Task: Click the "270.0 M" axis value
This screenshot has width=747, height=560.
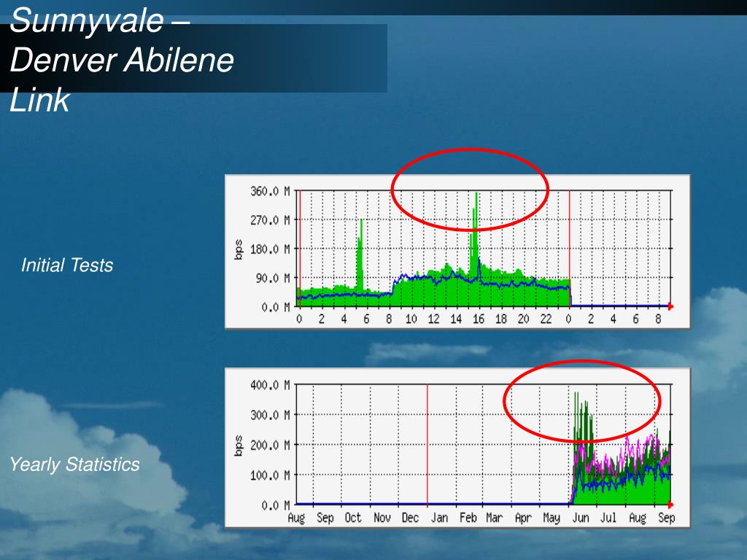Action: pyautogui.click(x=270, y=220)
